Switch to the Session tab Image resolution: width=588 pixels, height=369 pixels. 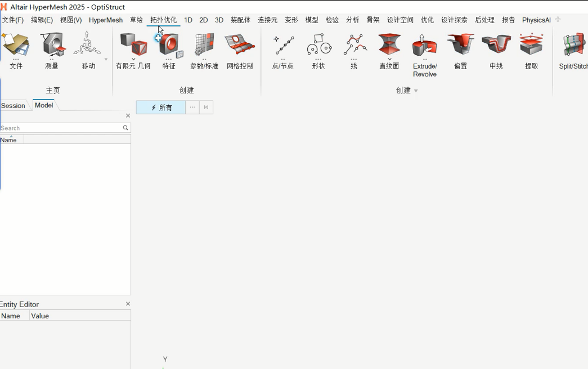[13, 106]
